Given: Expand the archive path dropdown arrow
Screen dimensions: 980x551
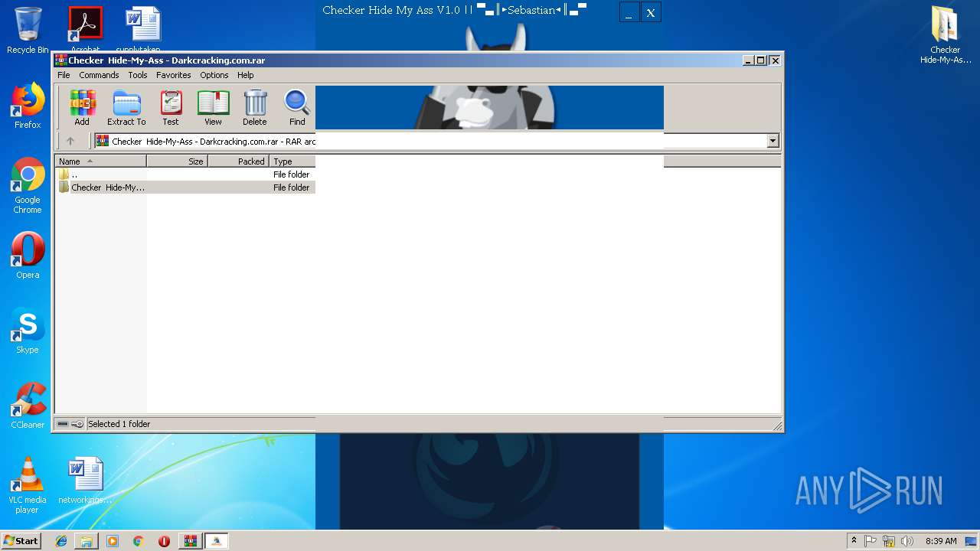Looking at the screenshot, I should coord(773,141).
